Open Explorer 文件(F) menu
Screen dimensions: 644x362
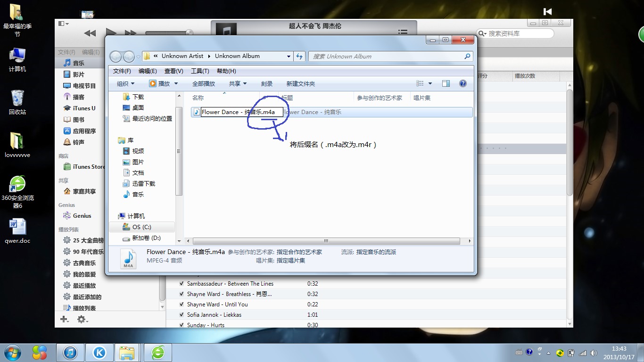click(122, 71)
